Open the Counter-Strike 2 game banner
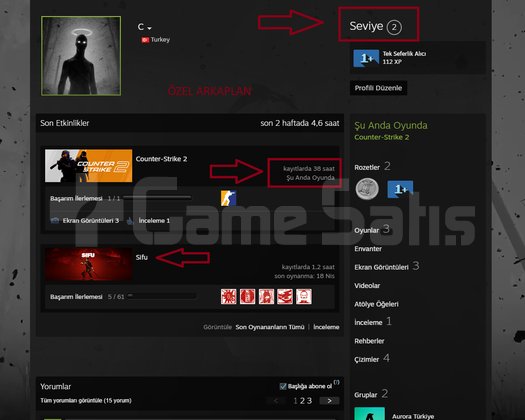Image resolution: width=525 pixels, height=420 pixels. [88, 166]
